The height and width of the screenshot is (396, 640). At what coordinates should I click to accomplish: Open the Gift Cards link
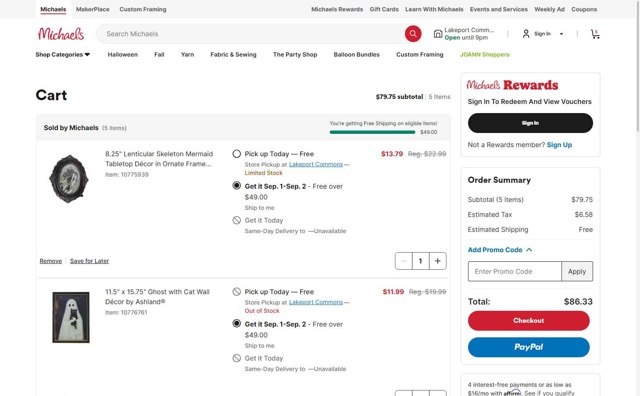click(x=384, y=9)
